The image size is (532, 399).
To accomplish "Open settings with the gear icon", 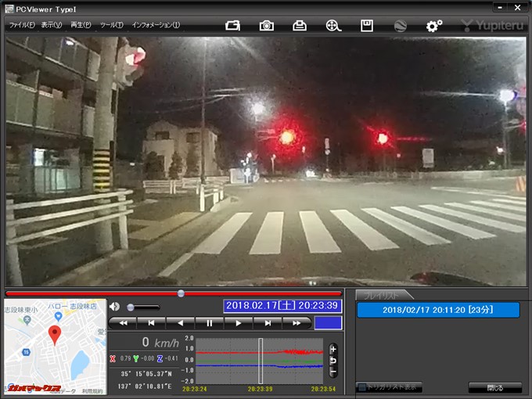I will pyautogui.click(x=433, y=25).
